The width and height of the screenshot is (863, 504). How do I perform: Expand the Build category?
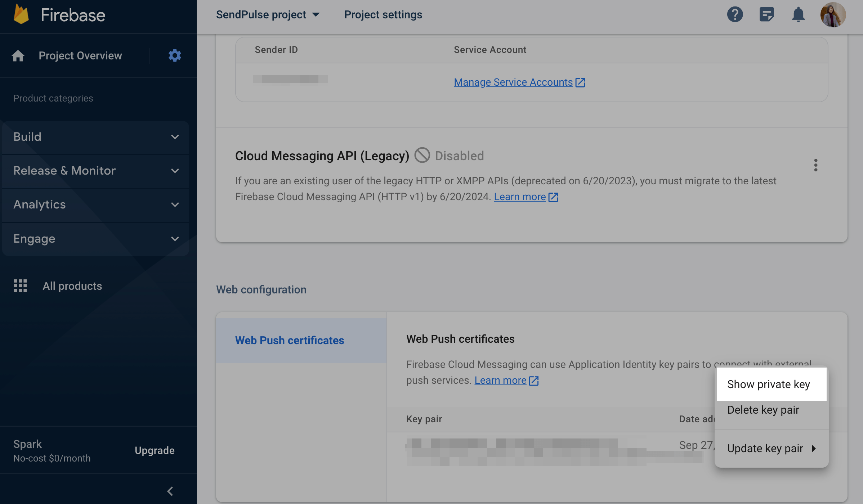[95, 137]
